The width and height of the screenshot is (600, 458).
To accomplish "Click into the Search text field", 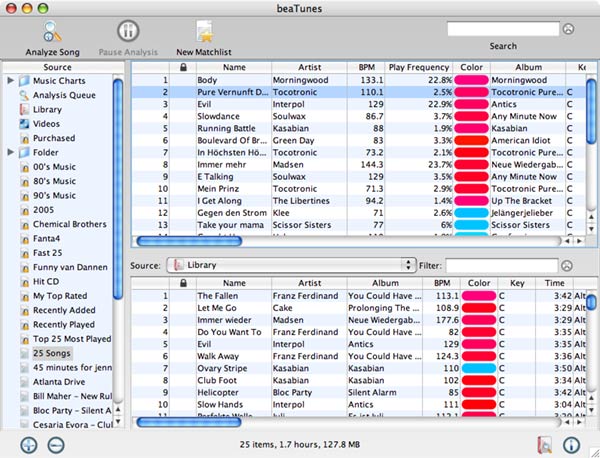I will [x=502, y=29].
